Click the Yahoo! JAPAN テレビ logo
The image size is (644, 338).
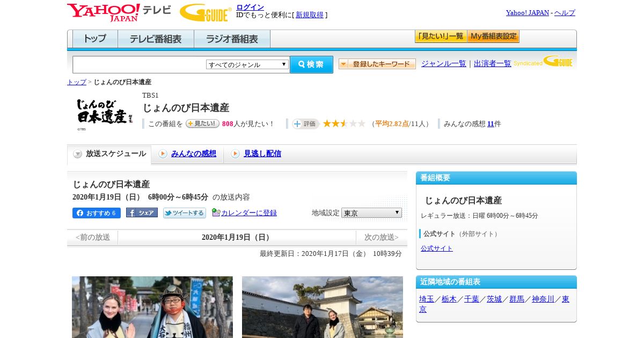tap(119, 12)
